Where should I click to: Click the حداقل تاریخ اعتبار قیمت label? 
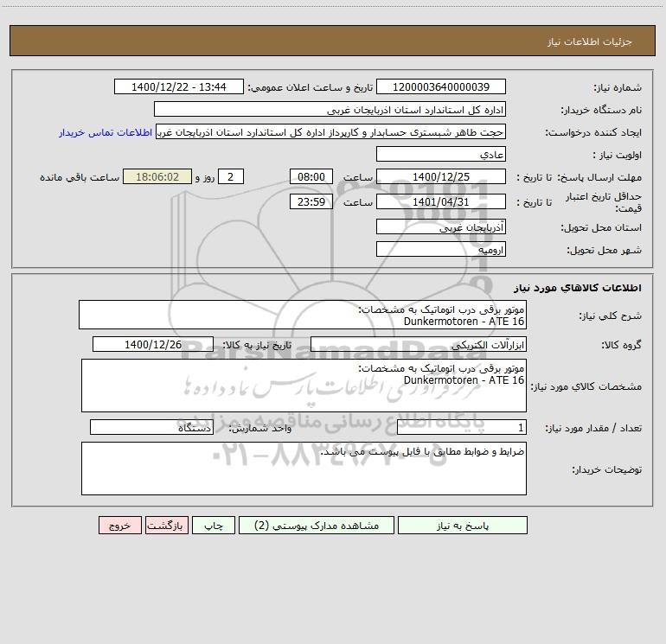click(603, 202)
